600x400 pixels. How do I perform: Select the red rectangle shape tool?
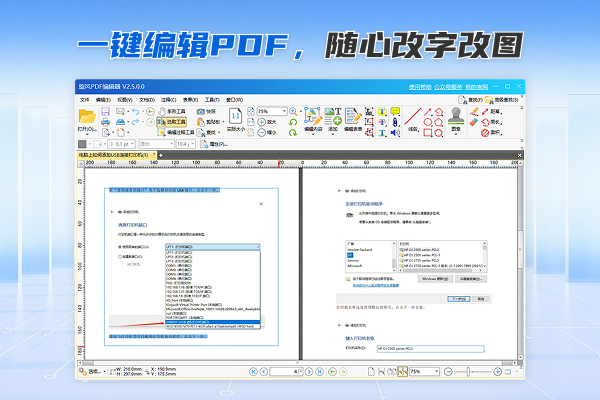(428, 133)
